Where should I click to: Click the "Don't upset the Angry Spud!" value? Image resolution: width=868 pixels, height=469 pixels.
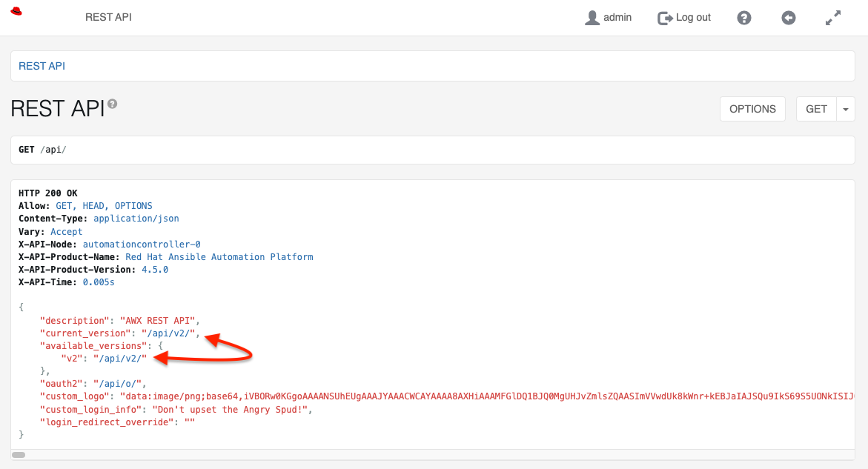click(x=230, y=409)
